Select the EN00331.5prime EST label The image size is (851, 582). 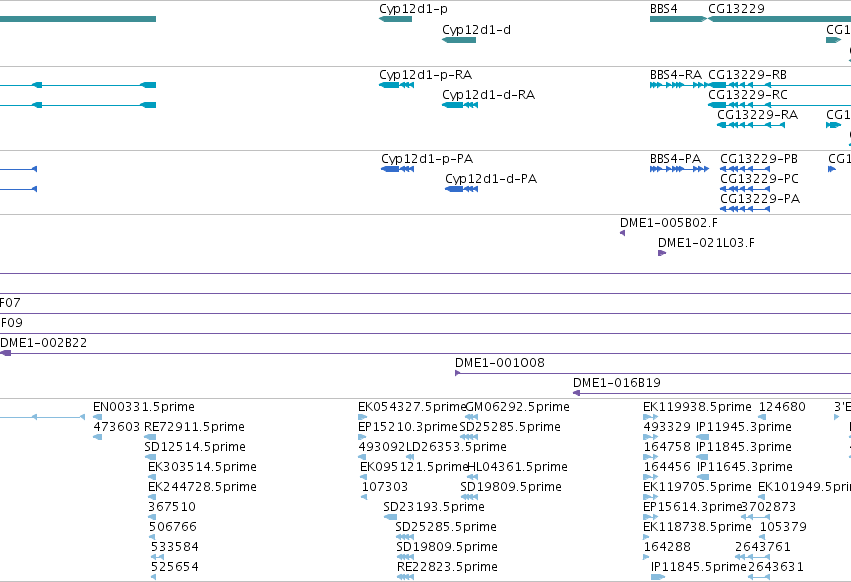pyautogui.click(x=144, y=407)
